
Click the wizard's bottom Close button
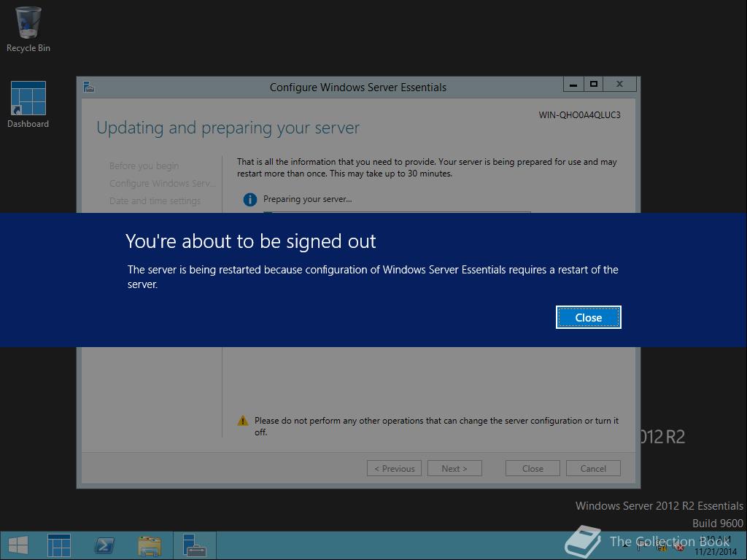(533, 468)
